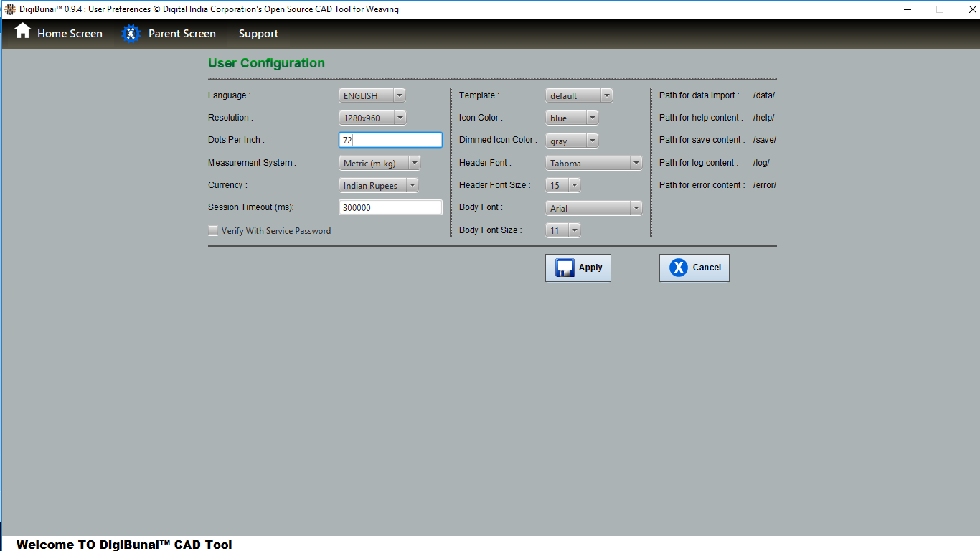Expand the Header Font dropdown
The image size is (980, 551).
593,164
